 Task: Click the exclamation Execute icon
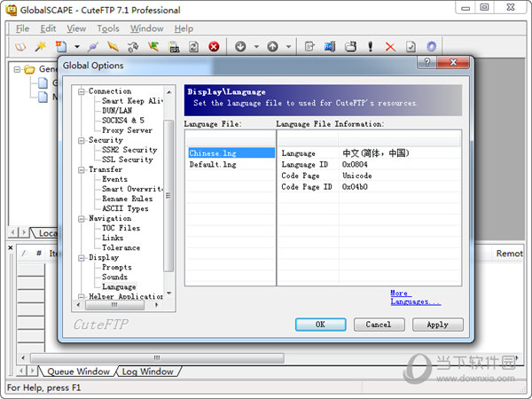tap(371, 46)
